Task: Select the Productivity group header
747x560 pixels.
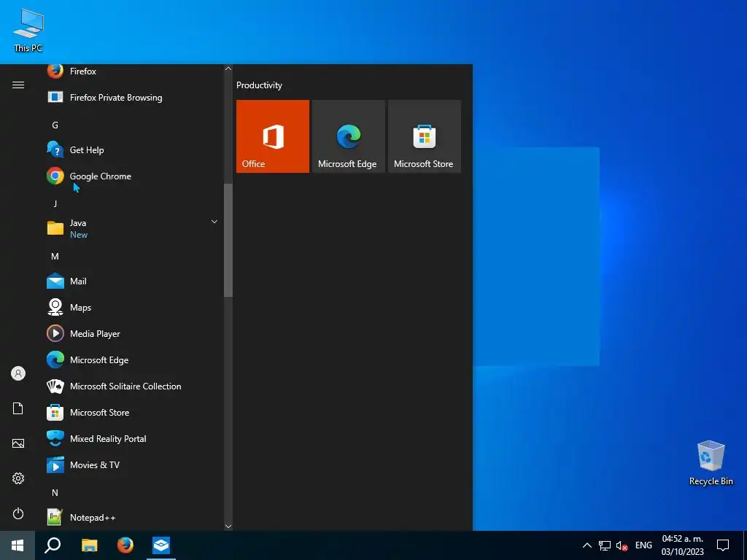Action: (259, 85)
